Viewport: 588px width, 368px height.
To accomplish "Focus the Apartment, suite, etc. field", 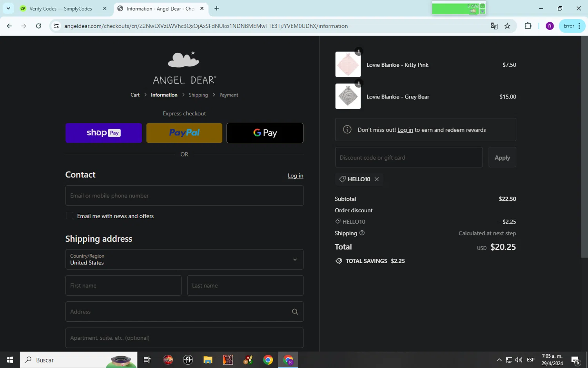I will [184, 338].
